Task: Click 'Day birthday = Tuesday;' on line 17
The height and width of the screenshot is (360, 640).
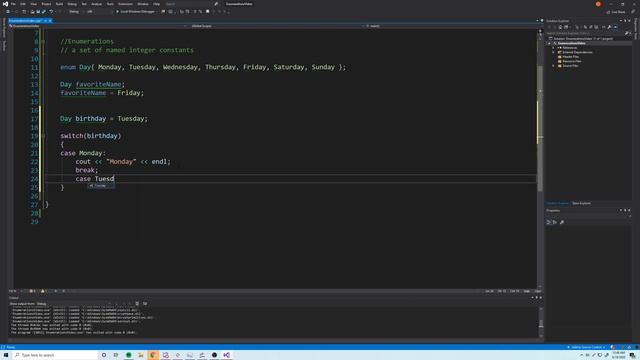Action: coord(104,119)
